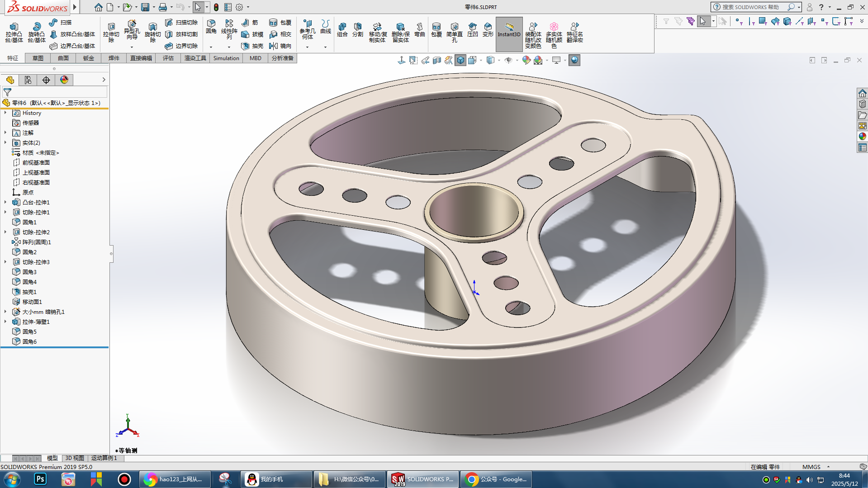Open the dropdown arrow under 参考几何体

pos(307,47)
